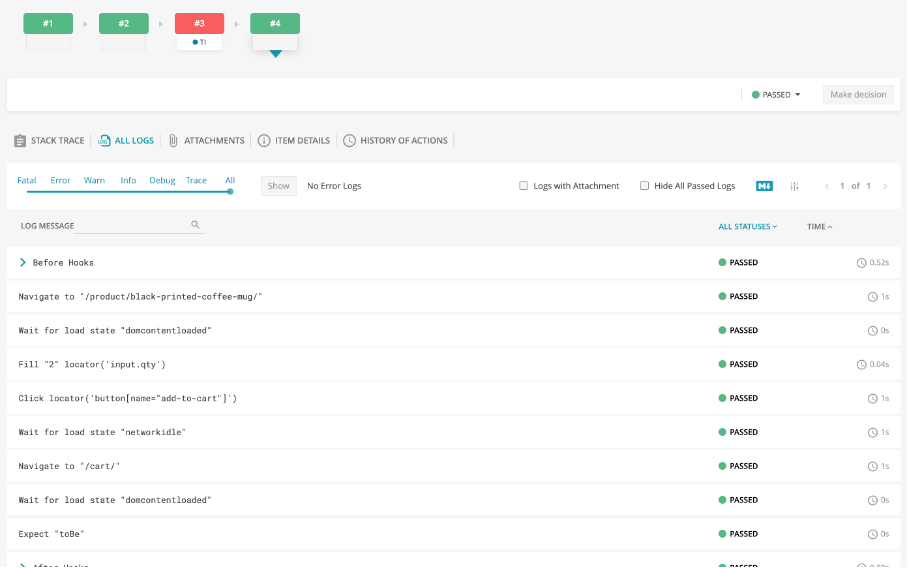Switch to the History of Actions tab

(x=396, y=141)
